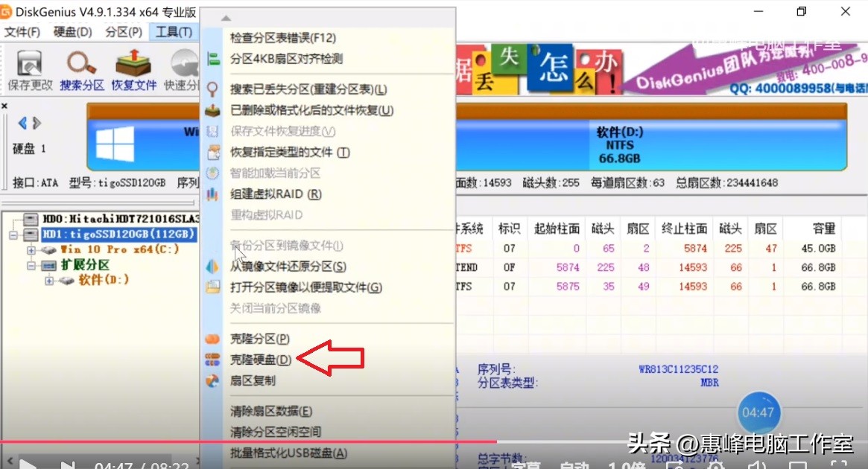This screenshot has height=469, width=868.
Task: Choose 检查分区表错误(F12) from the menu
Action: pyautogui.click(x=283, y=38)
